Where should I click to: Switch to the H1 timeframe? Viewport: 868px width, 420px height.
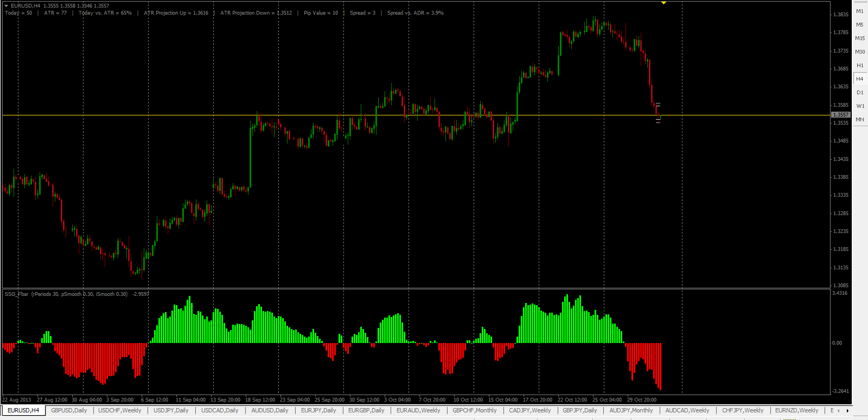(860, 66)
